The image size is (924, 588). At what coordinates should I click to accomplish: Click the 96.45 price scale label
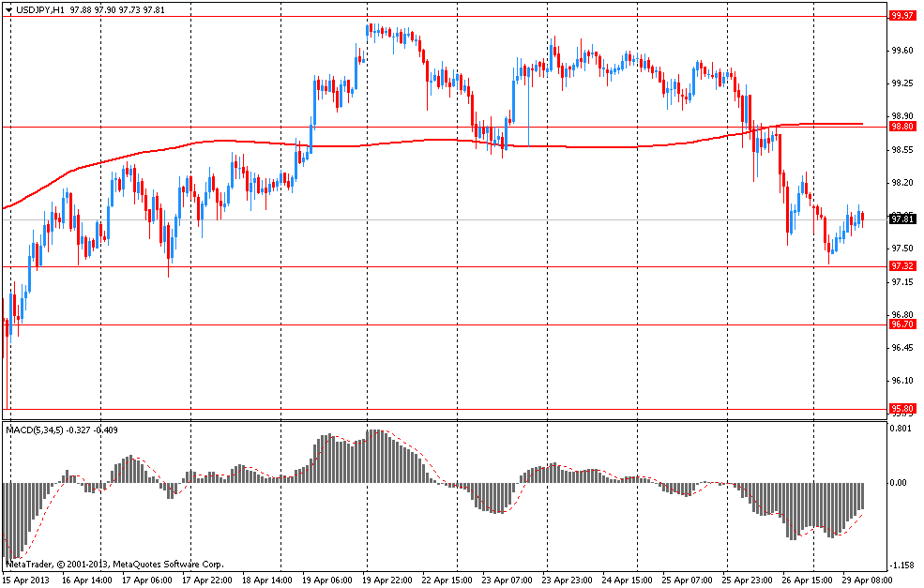902,348
